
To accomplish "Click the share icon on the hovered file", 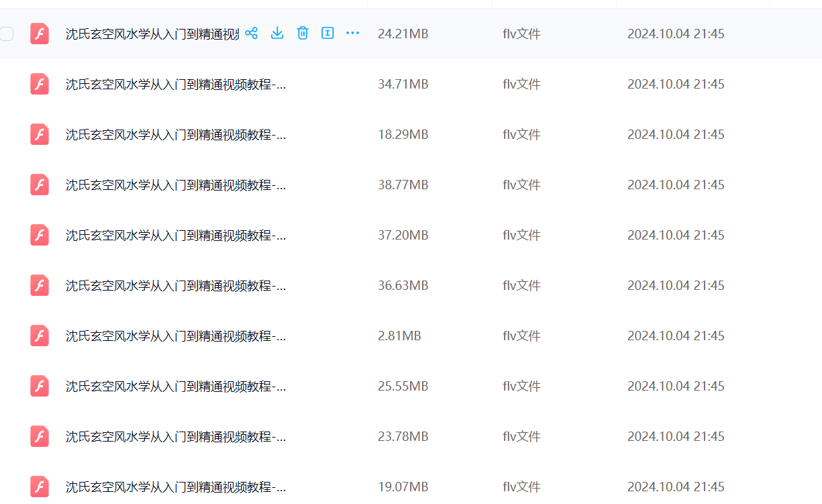I will tap(252, 33).
